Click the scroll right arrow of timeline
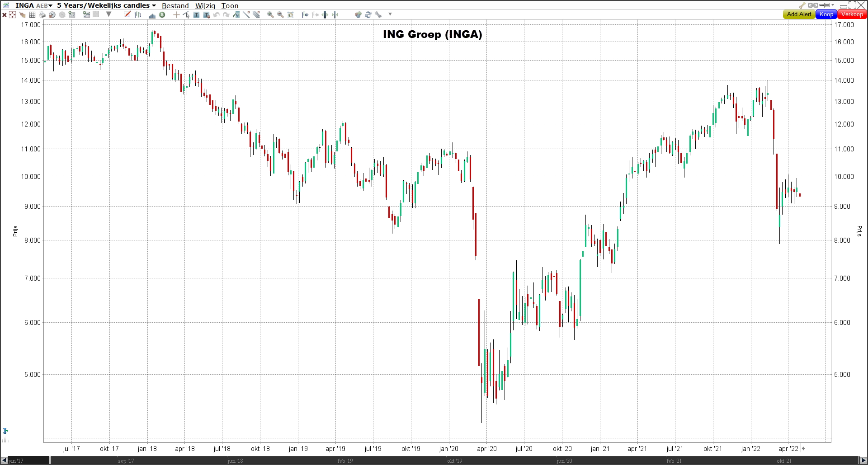868x465 pixels. [x=863, y=460]
